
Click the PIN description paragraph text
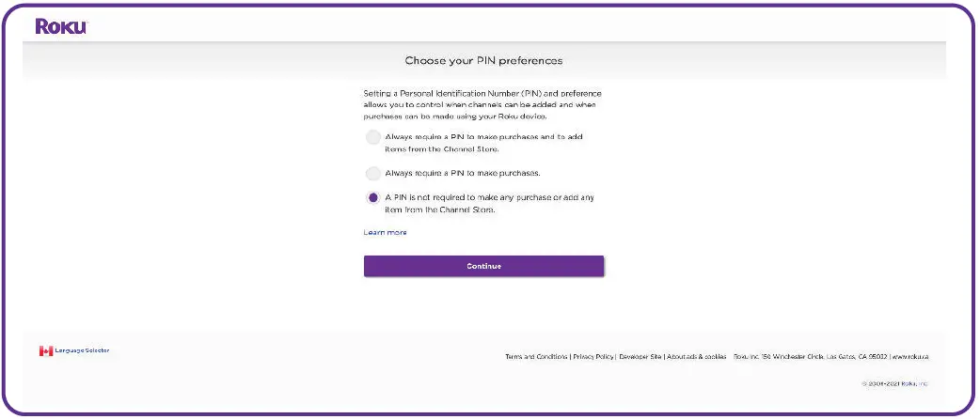tap(482, 105)
